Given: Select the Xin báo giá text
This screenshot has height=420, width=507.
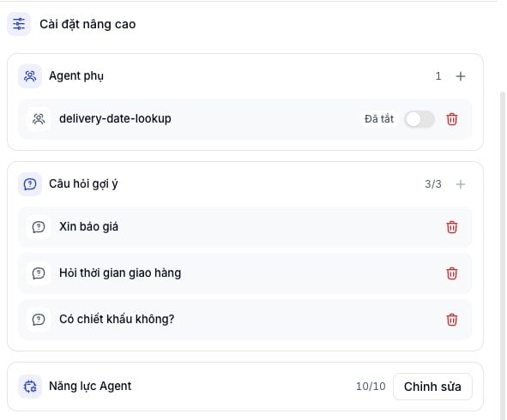Looking at the screenshot, I should (x=88, y=227).
